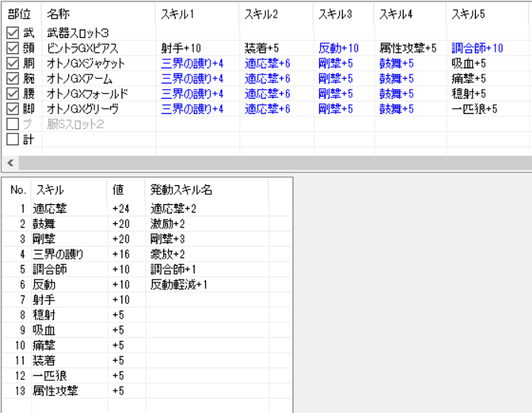The width and height of the screenshot is (532, 413).
Task: Click the スキル3 column header
Action: 344,14
